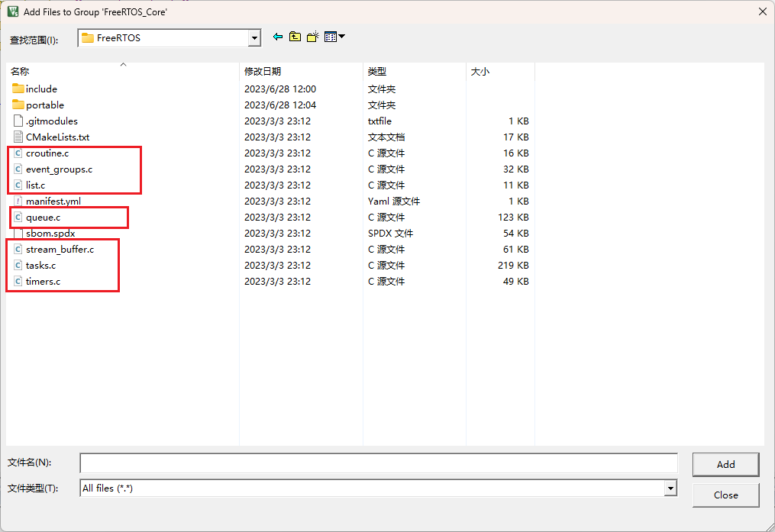Image resolution: width=775 pixels, height=532 pixels.
Task: Select .gitmodules file name
Action: pyautogui.click(x=52, y=121)
